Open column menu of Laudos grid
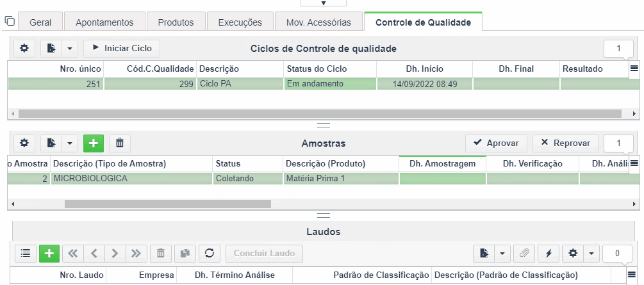 click(632, 274)
